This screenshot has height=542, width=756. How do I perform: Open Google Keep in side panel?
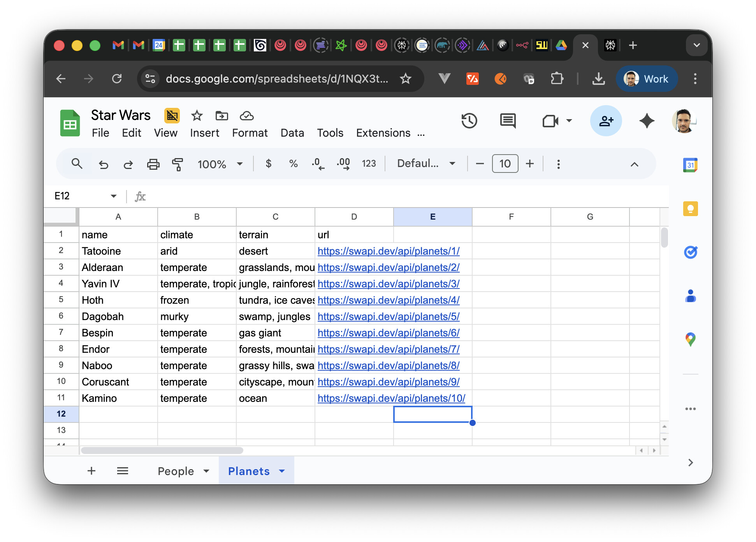pos(690,209)
